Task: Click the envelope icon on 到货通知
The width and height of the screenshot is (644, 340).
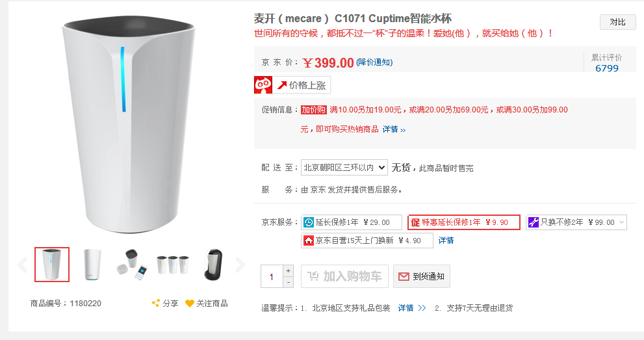Action: [404, 276]
